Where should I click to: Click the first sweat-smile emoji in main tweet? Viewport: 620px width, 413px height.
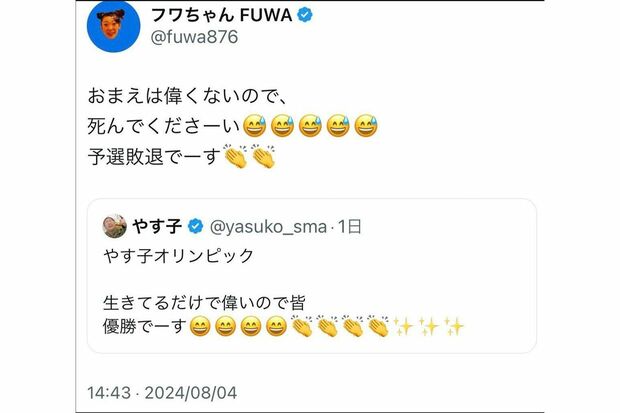258,129
